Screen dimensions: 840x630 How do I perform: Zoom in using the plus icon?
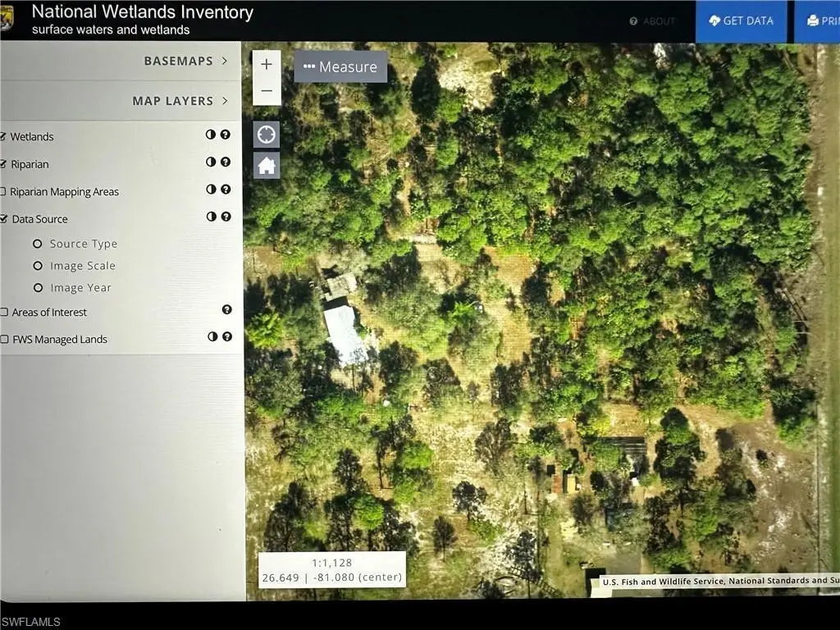pyautogui.click(x=266, y=62)
